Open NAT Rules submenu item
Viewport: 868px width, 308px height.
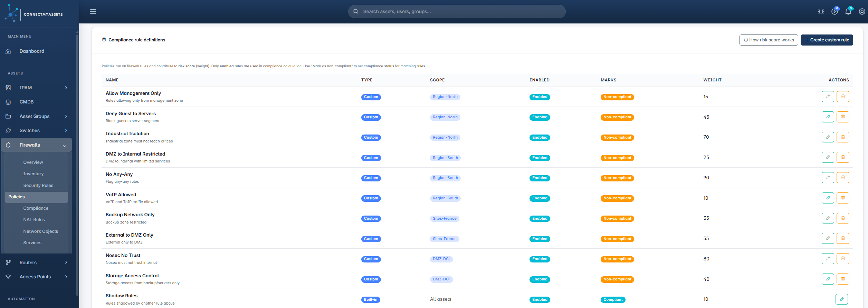(x=34, y=219)
